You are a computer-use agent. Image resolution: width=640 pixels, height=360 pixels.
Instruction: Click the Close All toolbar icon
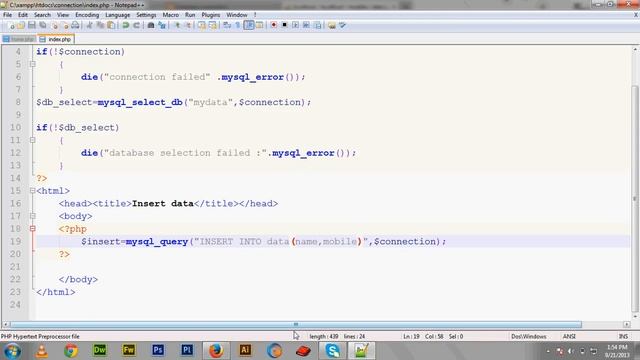point(64,25)
